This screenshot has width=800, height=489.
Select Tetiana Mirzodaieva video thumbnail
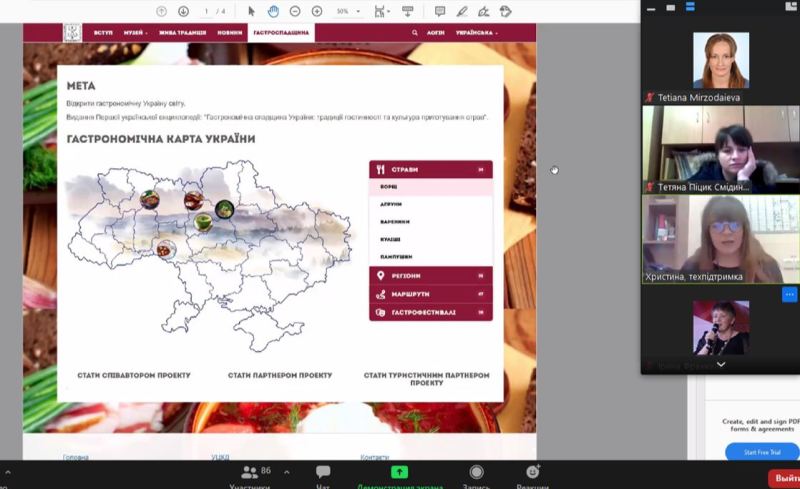coord(721,60)
